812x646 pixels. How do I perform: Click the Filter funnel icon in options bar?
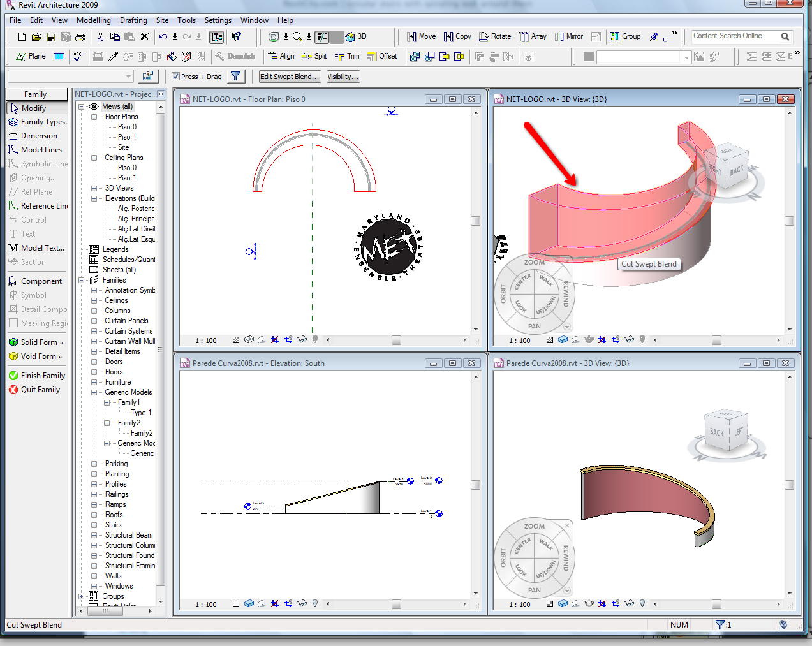(x=235, y=77)
